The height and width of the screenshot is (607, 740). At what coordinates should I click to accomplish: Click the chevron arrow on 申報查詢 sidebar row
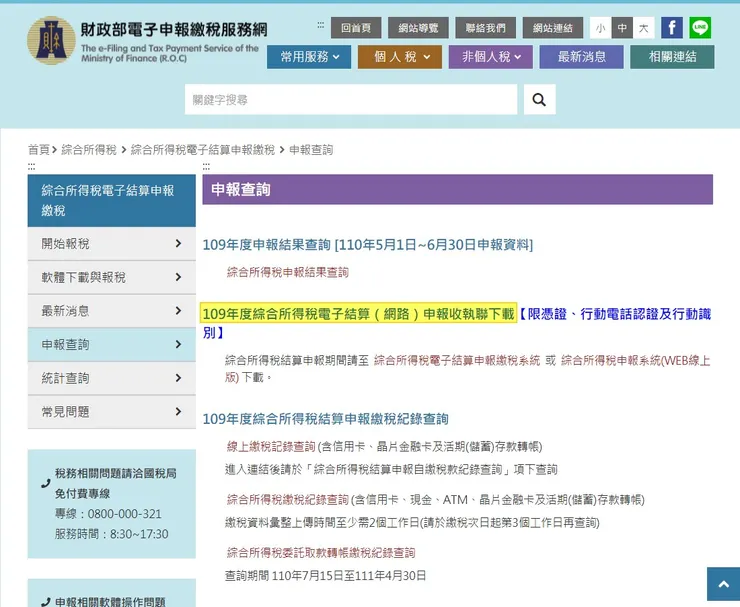point(178,345)
